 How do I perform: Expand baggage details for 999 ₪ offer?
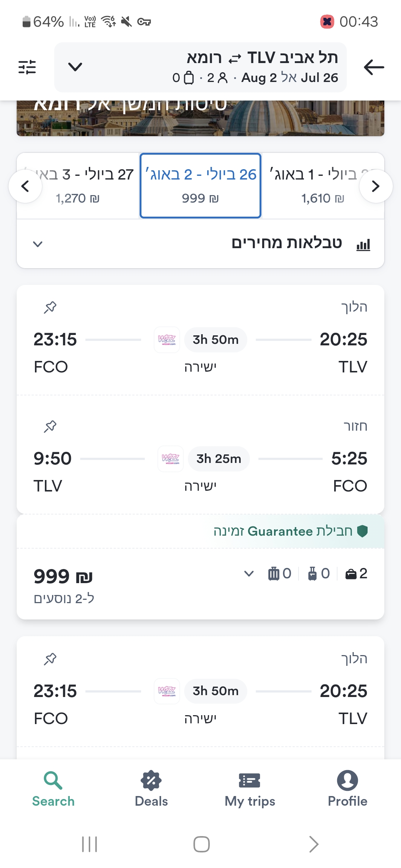click(249, 573)
